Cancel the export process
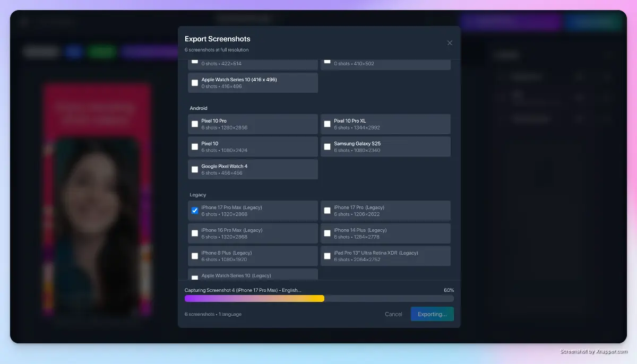The width and height of the screenshot is (637, 364). point(393,314)
